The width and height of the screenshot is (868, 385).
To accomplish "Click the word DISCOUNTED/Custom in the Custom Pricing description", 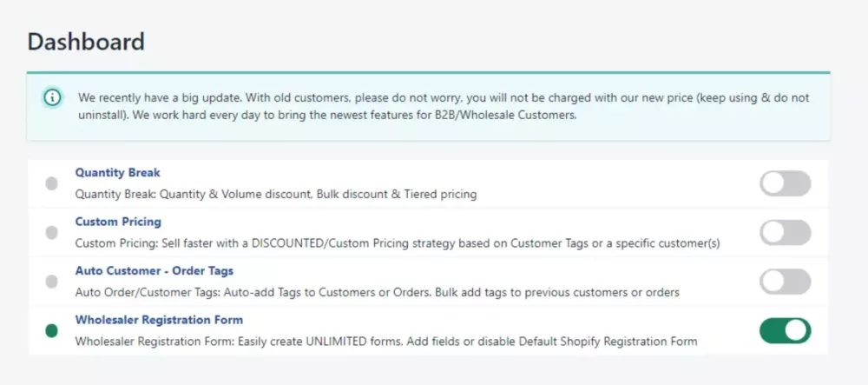I will click(x=299, y=243).
